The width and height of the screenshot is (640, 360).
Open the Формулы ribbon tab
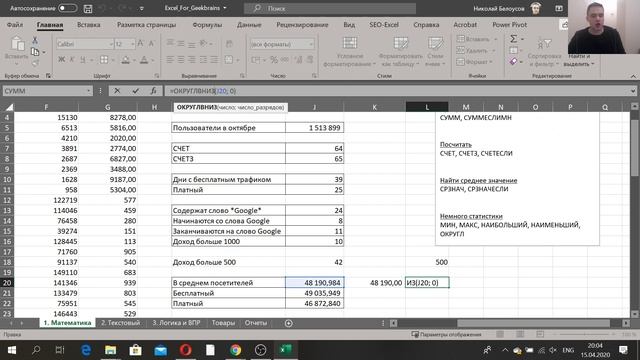point(207,25)
